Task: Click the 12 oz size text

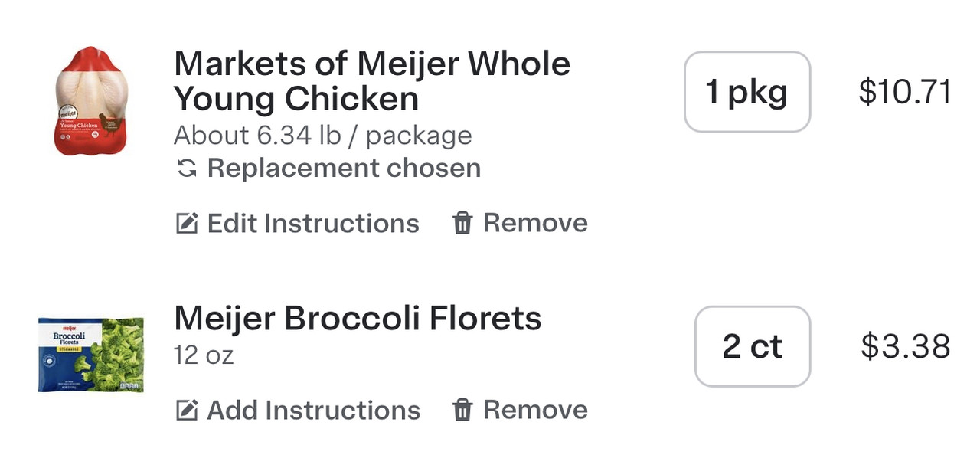Action: click(x=204, y=355)
